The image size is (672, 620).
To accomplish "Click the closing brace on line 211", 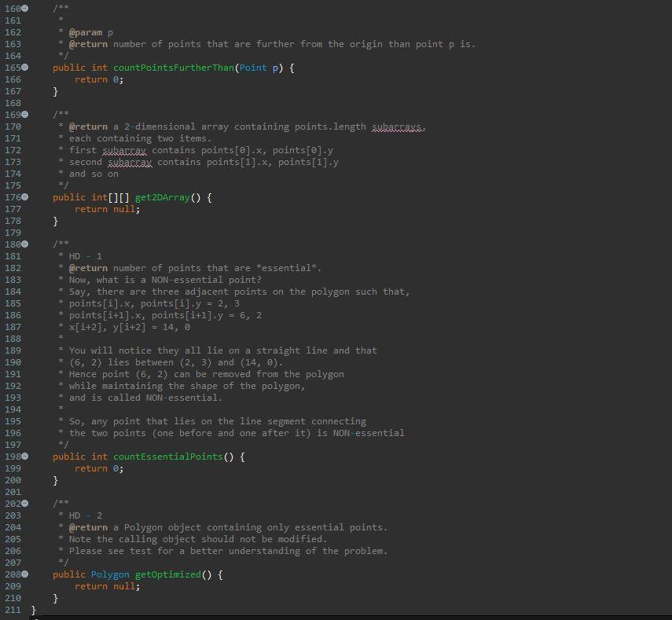I will point(32,609).
